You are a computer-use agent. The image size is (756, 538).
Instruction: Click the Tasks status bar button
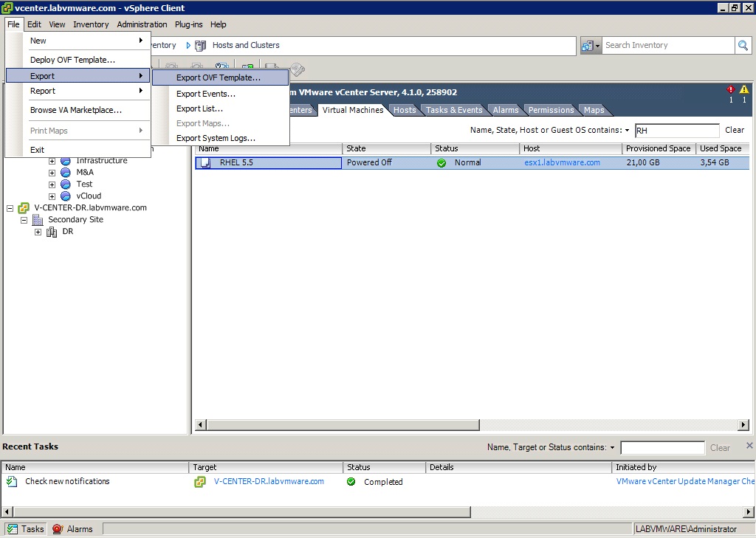(x=26, y=529)
